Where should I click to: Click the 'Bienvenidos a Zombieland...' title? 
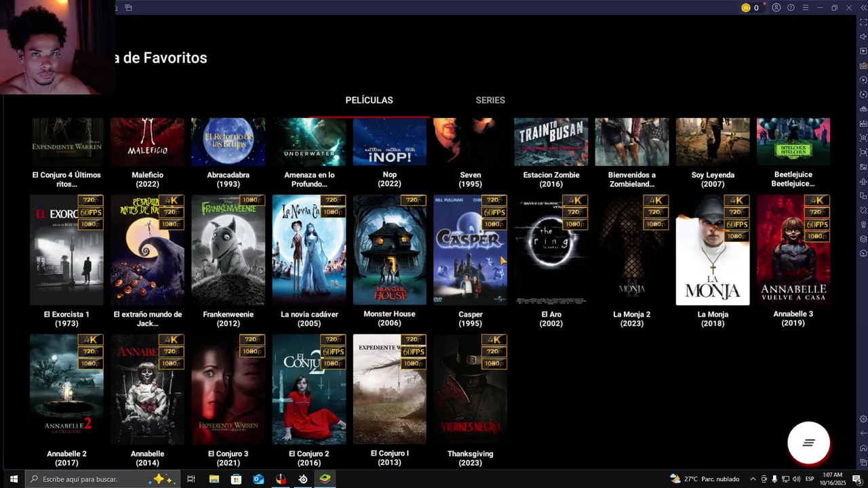pyautogui.click(x=632, y=180)
